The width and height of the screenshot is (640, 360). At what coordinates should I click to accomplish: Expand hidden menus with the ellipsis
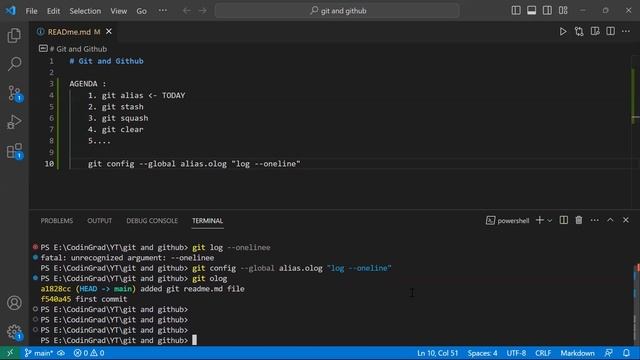(162, 11)
